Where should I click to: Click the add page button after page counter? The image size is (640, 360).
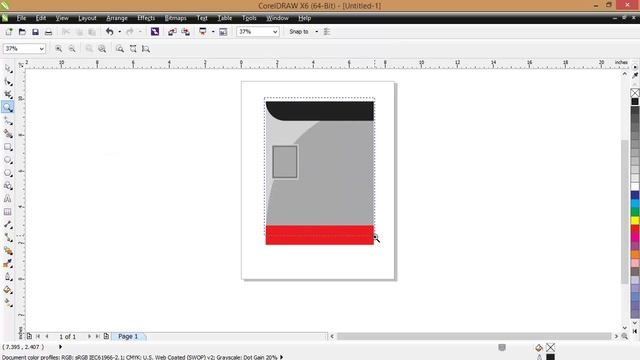click(106, 336)
